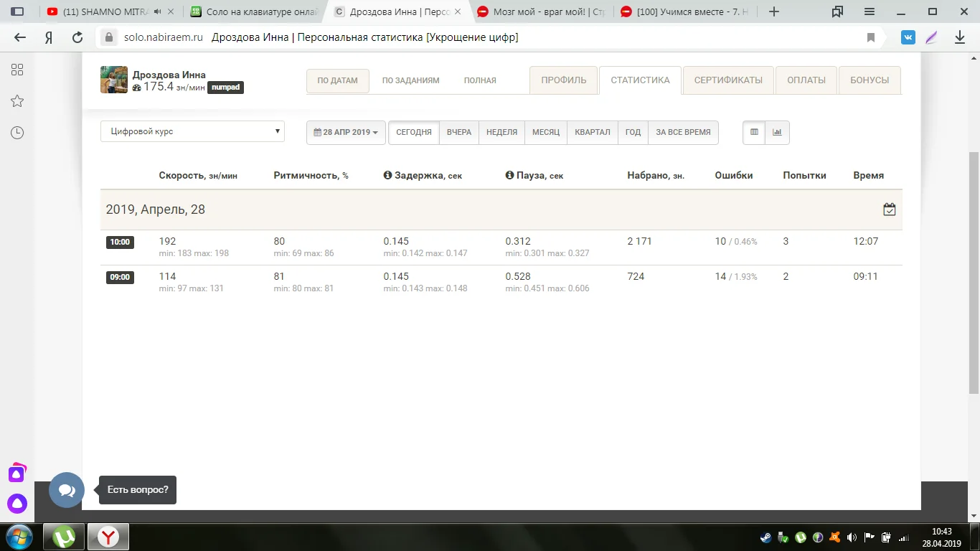Viewport: 980px width, 551px height.
Task: Switch to the Мозг мой - враг мой browser tab
Action: pyautogui.click(x=542, y=11)
